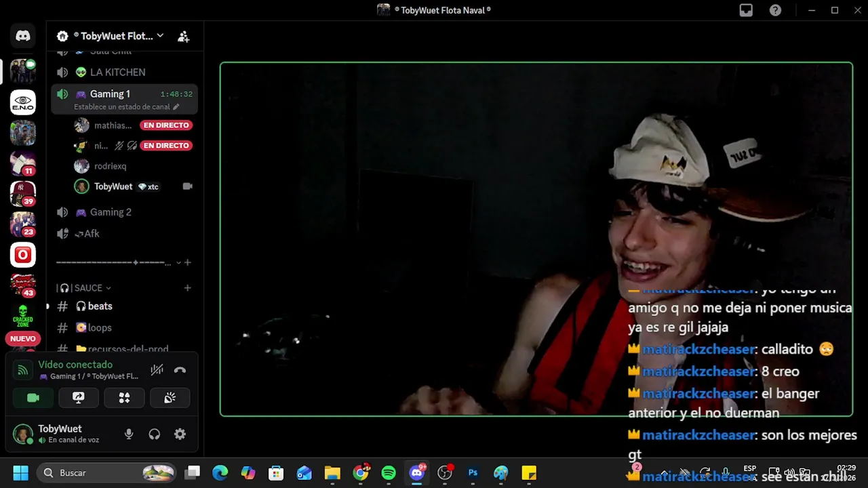
Task: Share your screen button
Action: 79,398
